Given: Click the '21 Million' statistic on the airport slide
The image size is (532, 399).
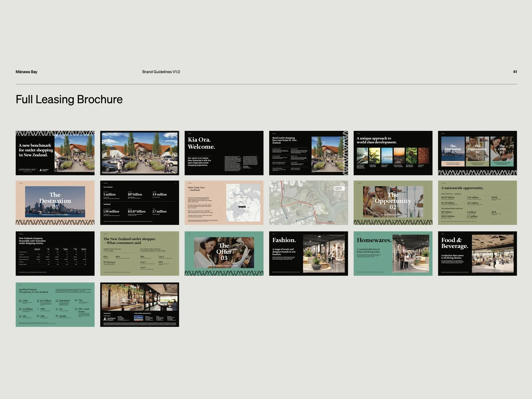Looking at the screenshot, I should tap(28, 309).
